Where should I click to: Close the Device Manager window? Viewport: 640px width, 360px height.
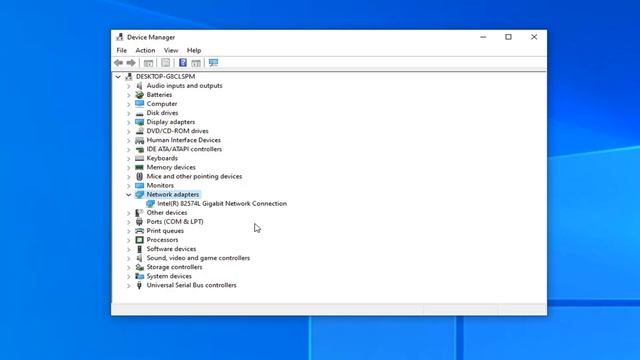tap(534, 37)
